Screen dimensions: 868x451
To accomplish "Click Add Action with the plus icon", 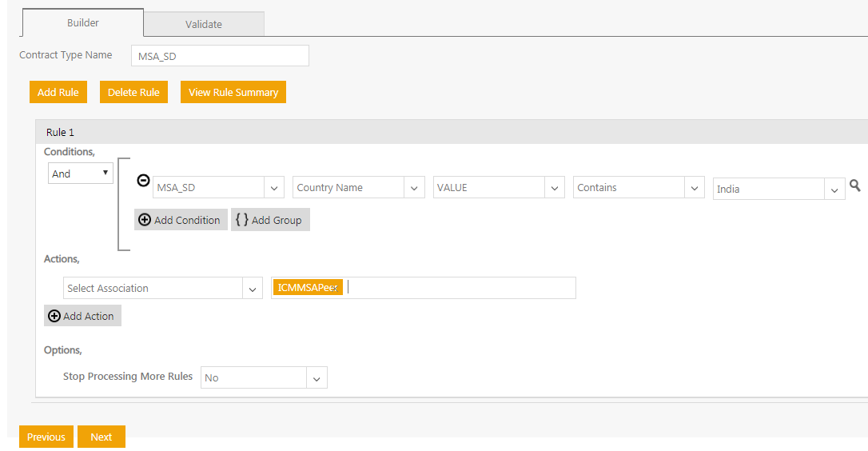I will pyautogui.click(x=82, y=316).
